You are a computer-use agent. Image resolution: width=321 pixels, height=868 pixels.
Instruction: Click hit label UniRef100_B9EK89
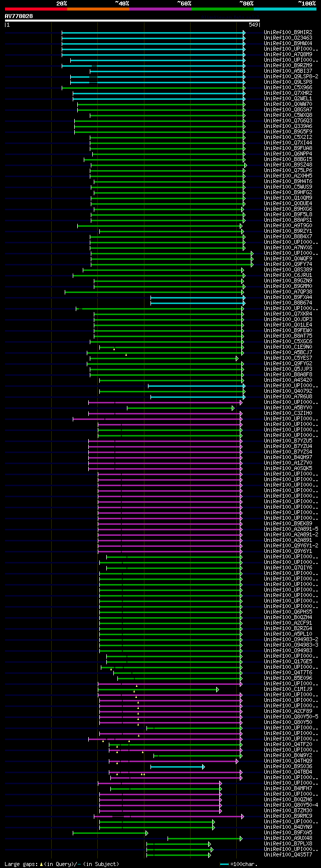click(x=288, y=524)
